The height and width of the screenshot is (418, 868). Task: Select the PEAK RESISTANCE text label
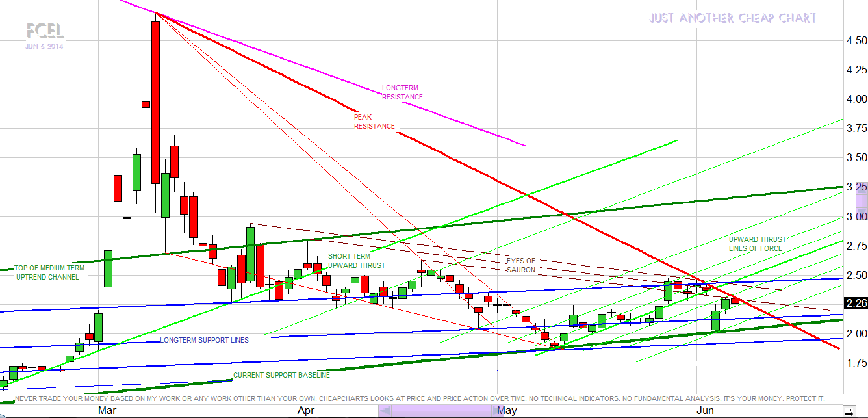374,122
